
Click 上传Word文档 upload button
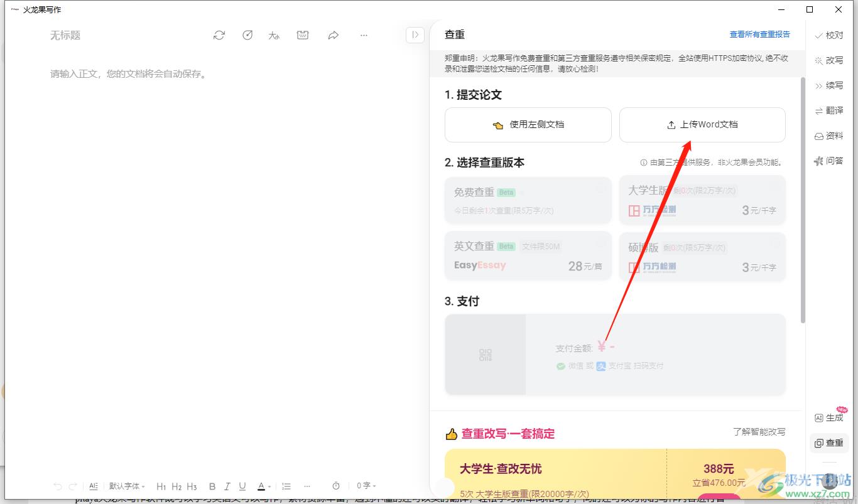click(x=702, y=125)
